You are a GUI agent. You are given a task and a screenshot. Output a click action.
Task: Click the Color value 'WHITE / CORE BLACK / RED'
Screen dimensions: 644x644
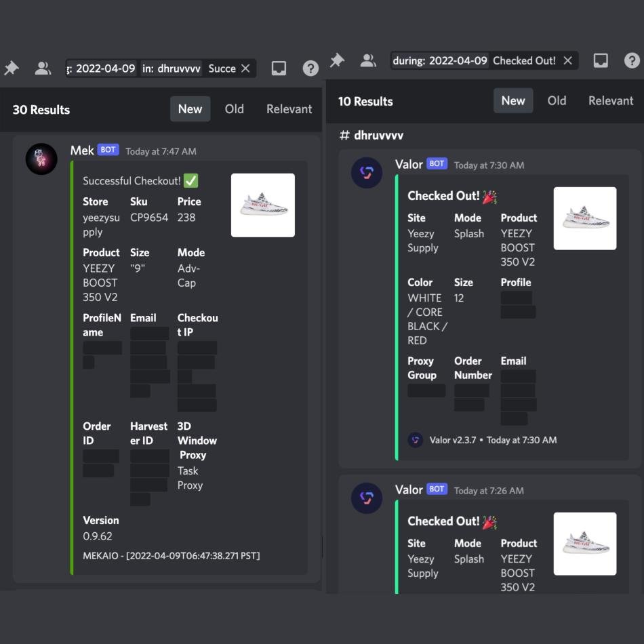tap(428, 319)
